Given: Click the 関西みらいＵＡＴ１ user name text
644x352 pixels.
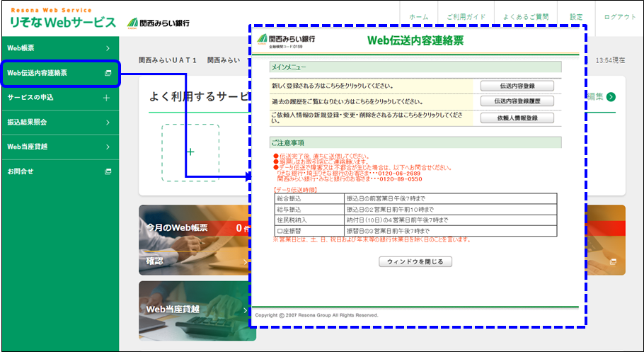Looking at the screenshot, I should (x=168, y=60).
